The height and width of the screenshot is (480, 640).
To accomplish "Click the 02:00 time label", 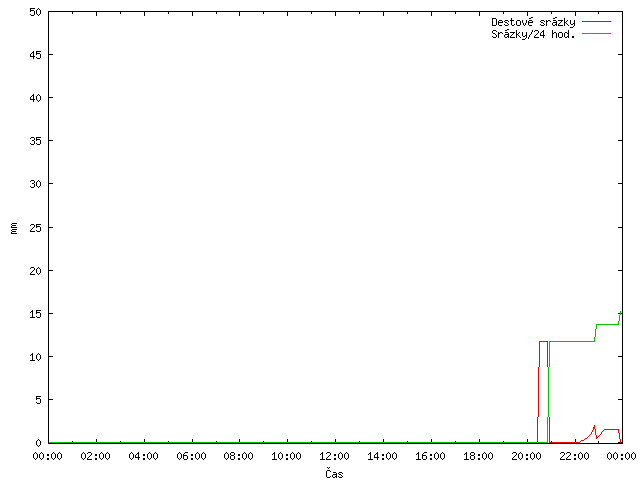I will [96, 456].
